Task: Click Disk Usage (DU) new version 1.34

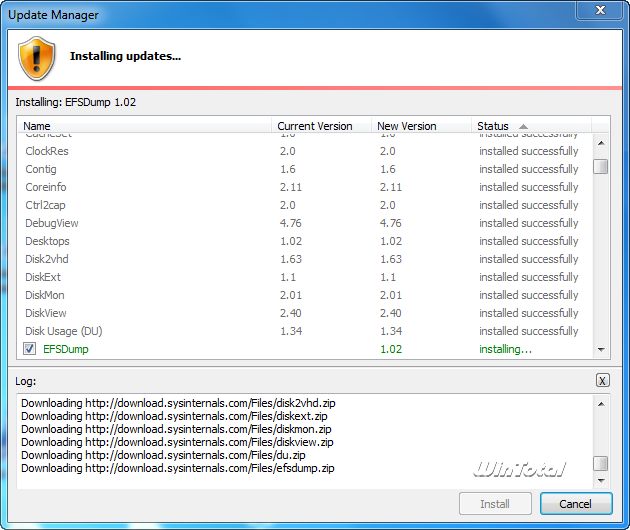Action: (391, 331)
